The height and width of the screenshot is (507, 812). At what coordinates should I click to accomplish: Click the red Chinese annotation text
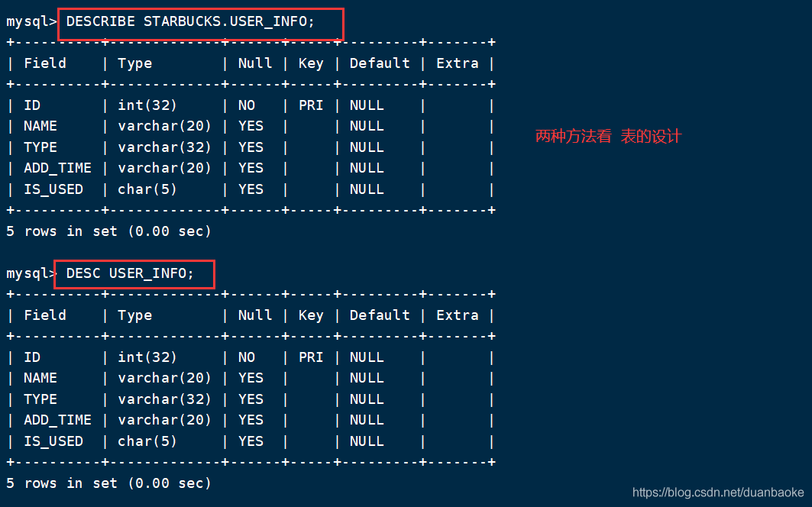pyautogui.click(x=607, y=137)
